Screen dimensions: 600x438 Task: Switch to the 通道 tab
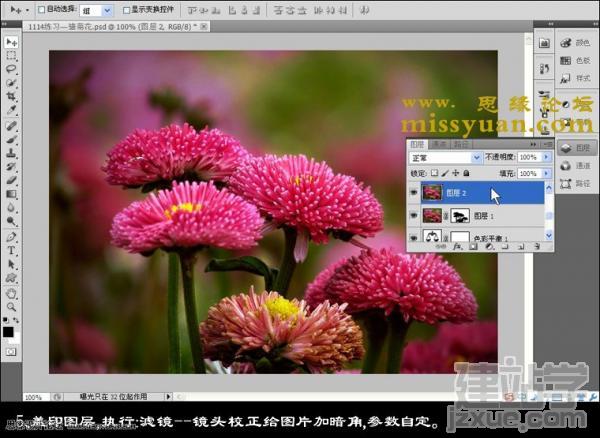pos(439,144)
